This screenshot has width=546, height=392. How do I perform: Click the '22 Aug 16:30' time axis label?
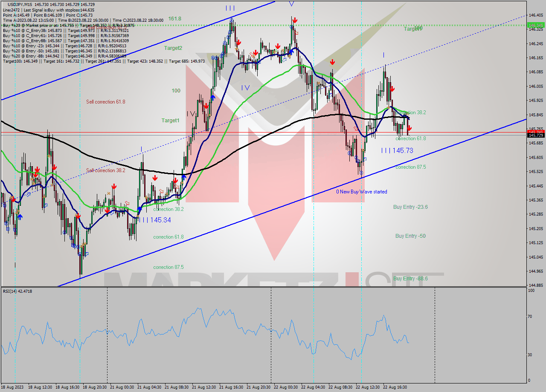[395, 387]
